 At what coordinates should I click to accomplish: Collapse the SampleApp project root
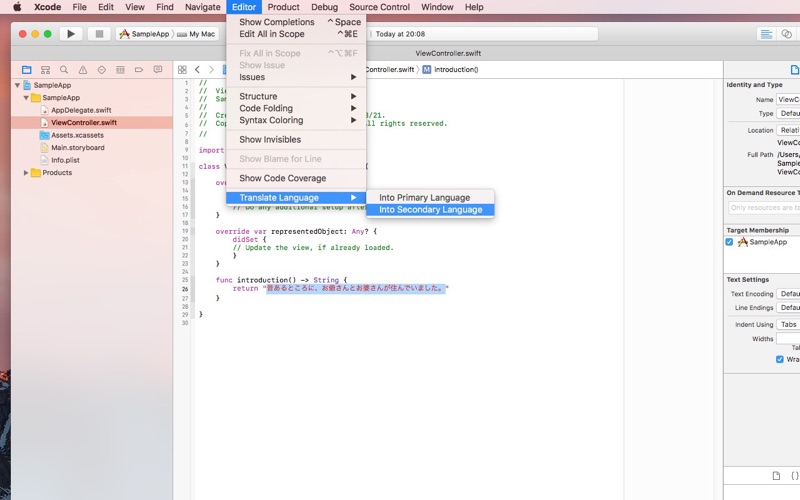pos(17,85)
